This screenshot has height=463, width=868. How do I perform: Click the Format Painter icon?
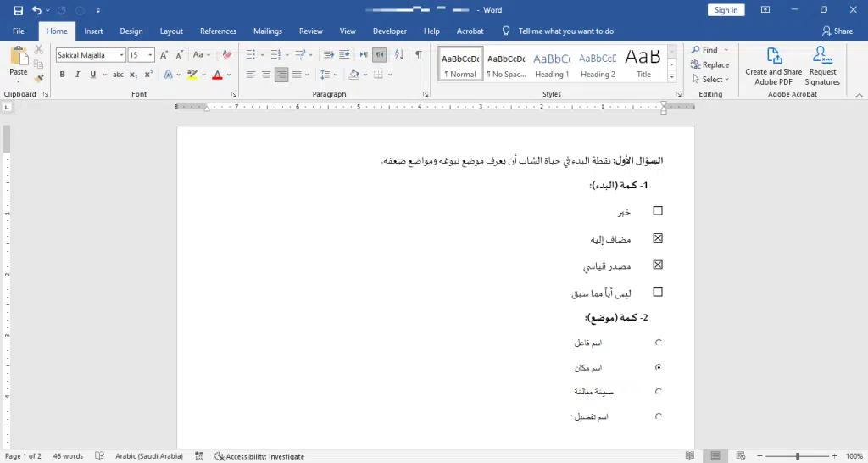[x=39, y=78]
